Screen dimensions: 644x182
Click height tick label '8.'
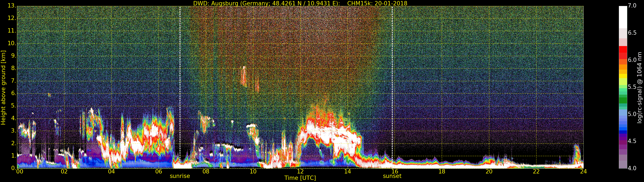click(x=14, y=68)
